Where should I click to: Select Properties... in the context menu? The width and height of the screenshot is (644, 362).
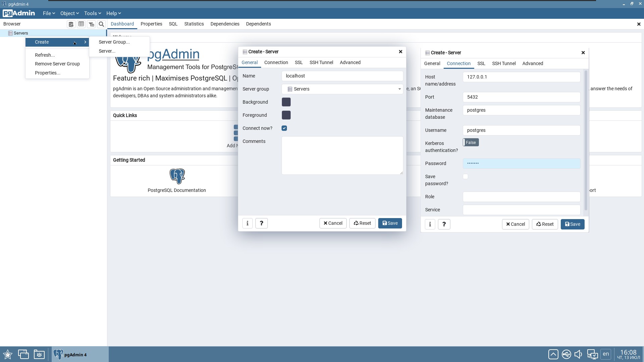pyautogui.click(x=48, y=73)
